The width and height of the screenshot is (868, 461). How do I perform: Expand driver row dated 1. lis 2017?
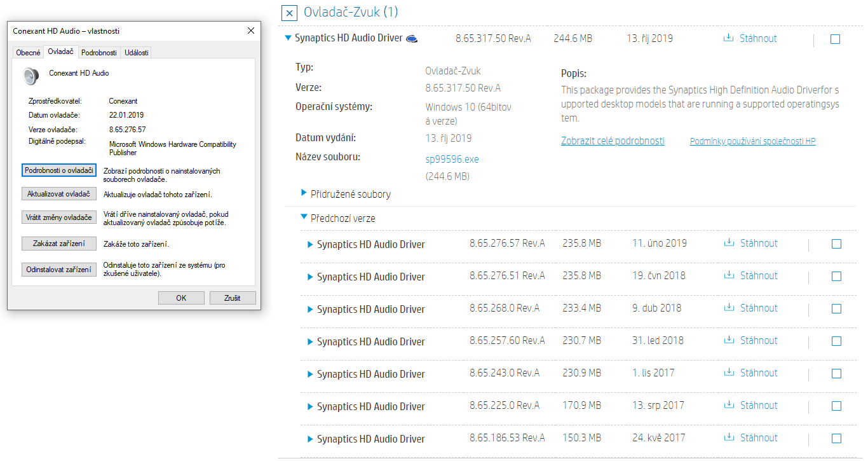click(310, 374)
